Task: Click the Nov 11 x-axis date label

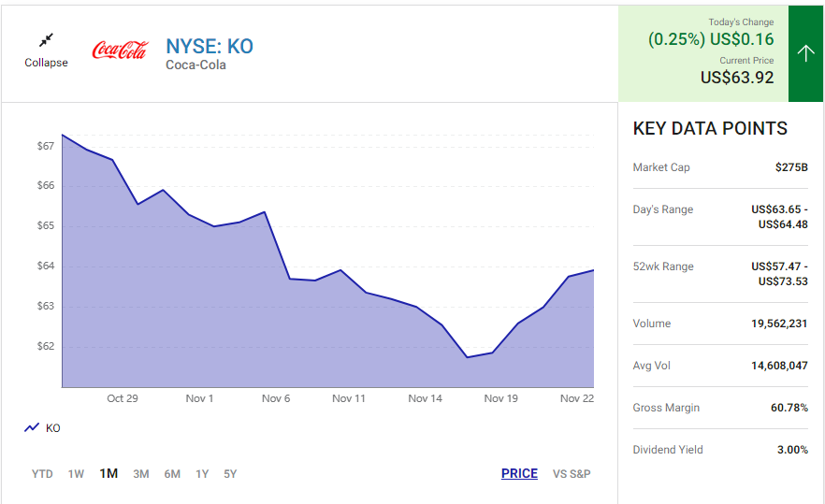Action: [348, 398]
